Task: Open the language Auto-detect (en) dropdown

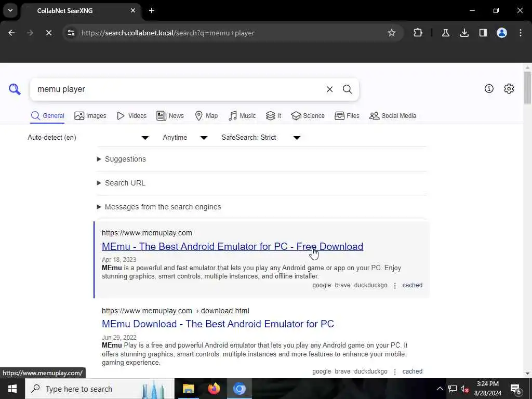Action: tap(88, 138)
